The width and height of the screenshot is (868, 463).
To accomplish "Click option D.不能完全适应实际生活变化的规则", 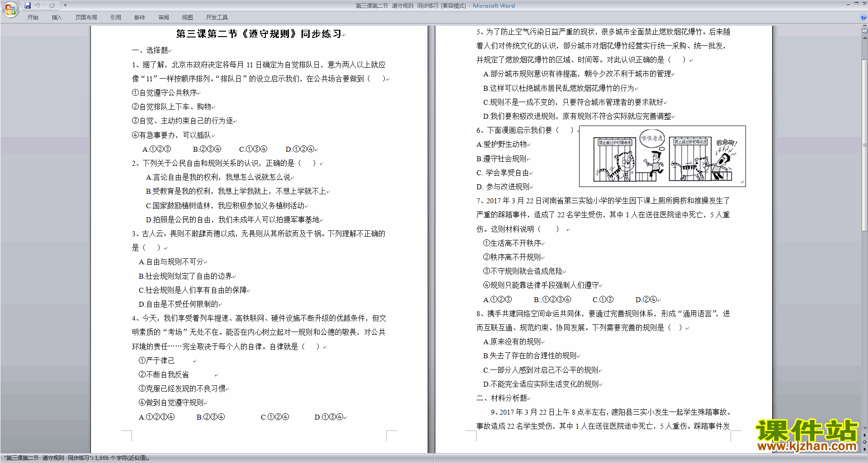I will click(x=541, y=384).
